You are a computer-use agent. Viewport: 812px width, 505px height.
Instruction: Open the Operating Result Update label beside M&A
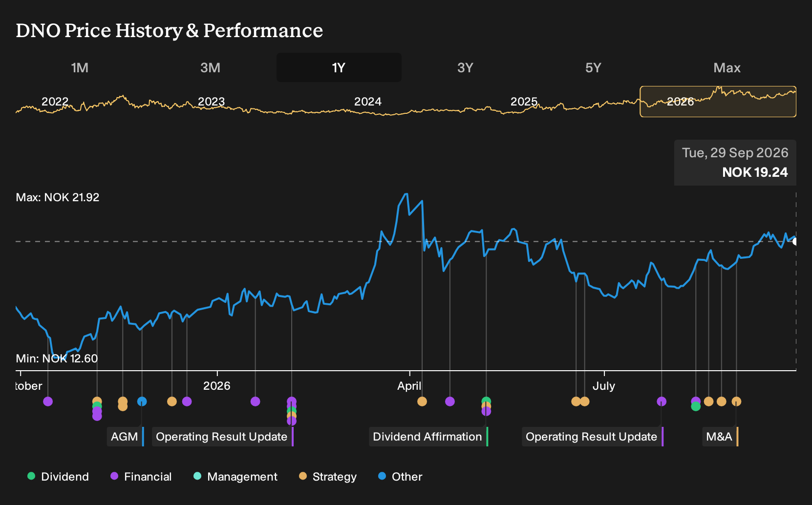click(592, 437)
